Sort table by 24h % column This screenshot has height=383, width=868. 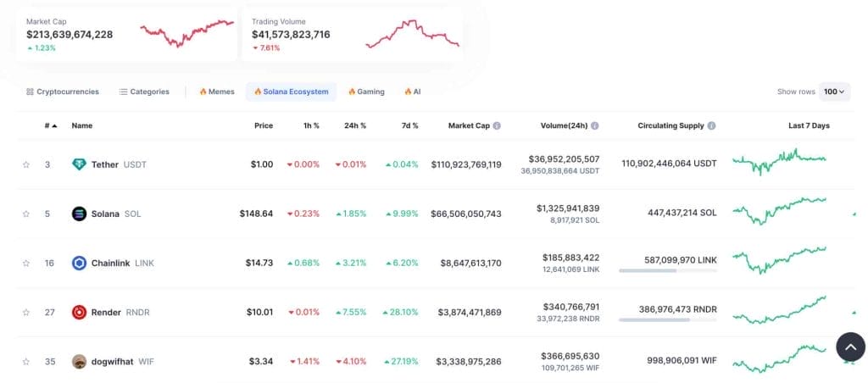[355, 125]
